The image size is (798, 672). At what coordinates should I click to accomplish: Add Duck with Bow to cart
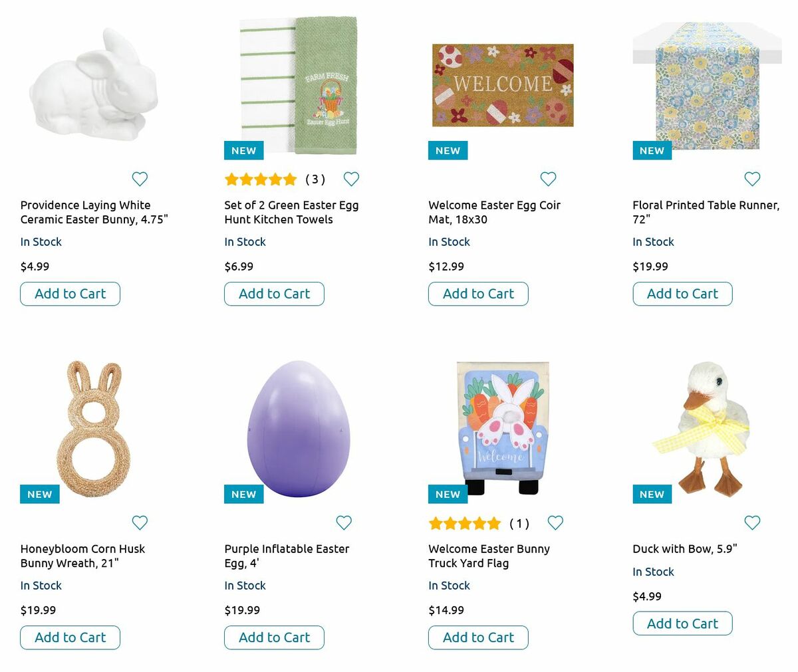click(x=682, y=623)
